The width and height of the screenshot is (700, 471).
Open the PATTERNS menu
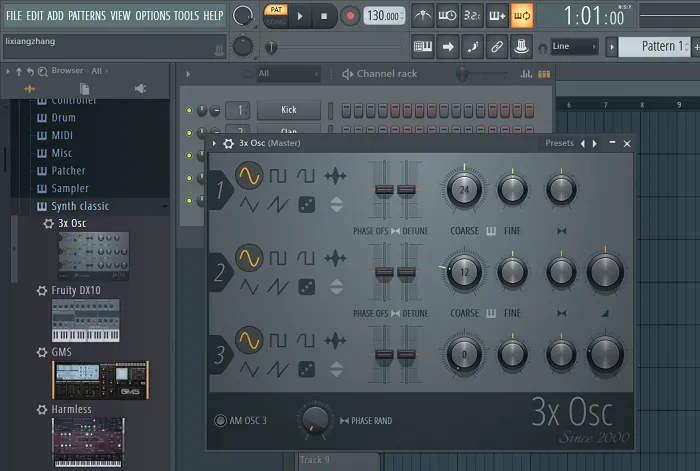(87, 16)
